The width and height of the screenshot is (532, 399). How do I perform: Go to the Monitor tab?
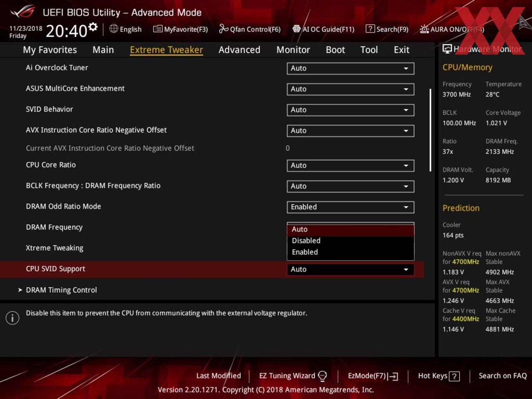click(293, 50)
